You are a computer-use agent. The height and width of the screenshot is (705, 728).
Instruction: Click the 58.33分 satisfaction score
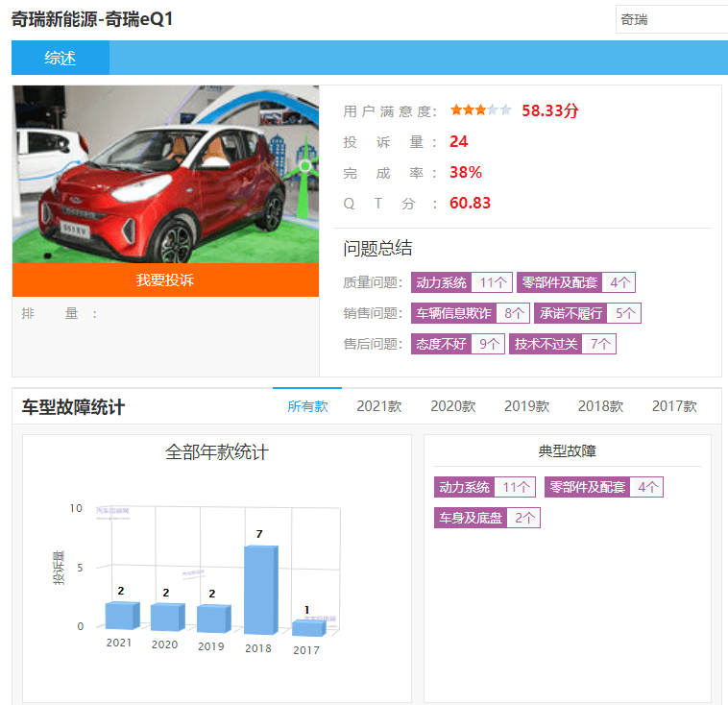click(549, 110)
